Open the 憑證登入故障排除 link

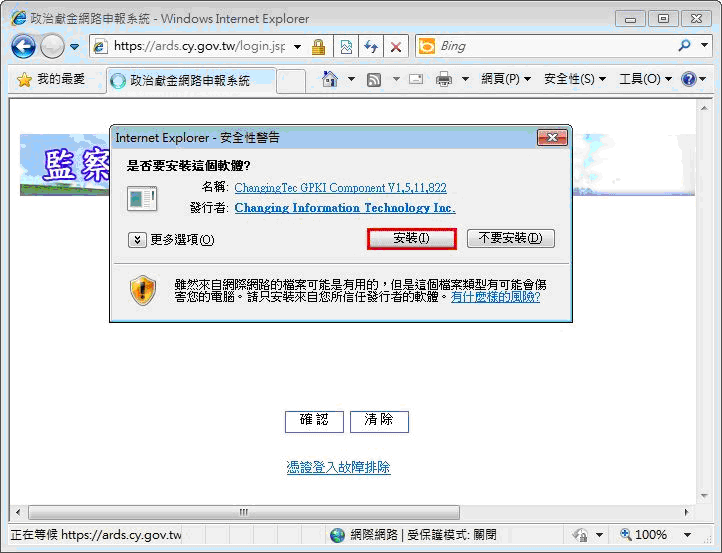coord(338,467)
